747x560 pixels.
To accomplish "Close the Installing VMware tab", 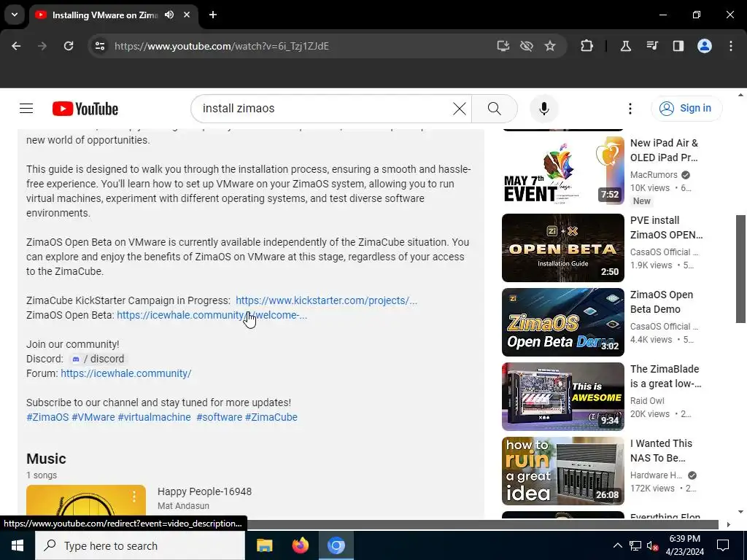I will [x=187, y=15].
